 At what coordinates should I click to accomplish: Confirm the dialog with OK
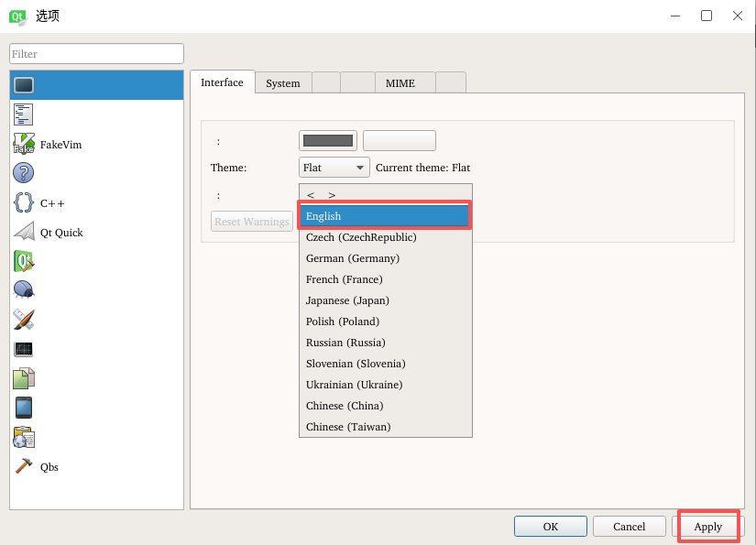(x=550, y=526)
